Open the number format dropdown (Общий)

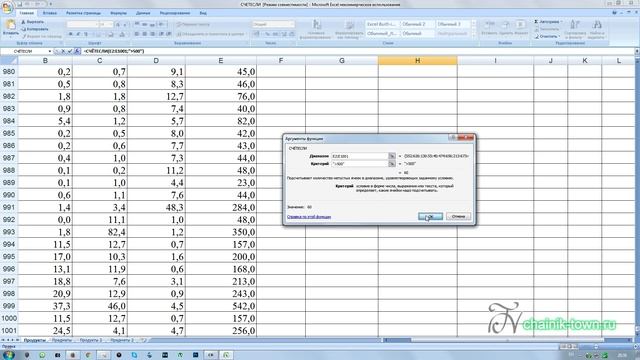(292, 24)
